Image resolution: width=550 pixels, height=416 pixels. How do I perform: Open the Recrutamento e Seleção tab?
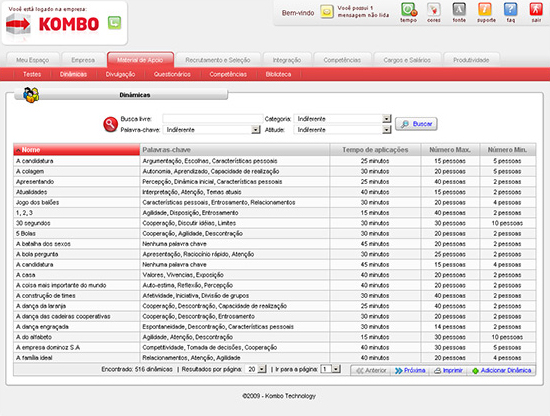[218, 60]
